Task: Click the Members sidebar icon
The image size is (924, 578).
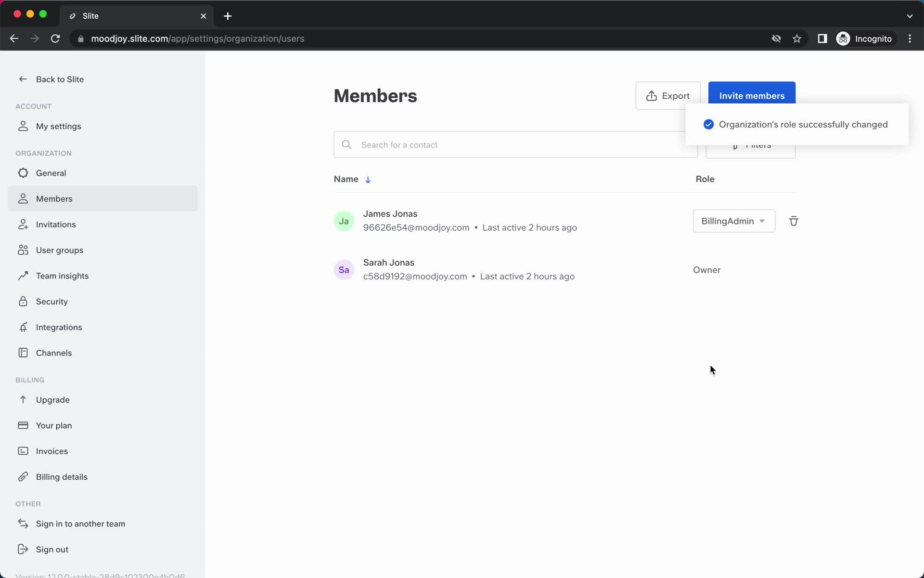Action: 23,198
